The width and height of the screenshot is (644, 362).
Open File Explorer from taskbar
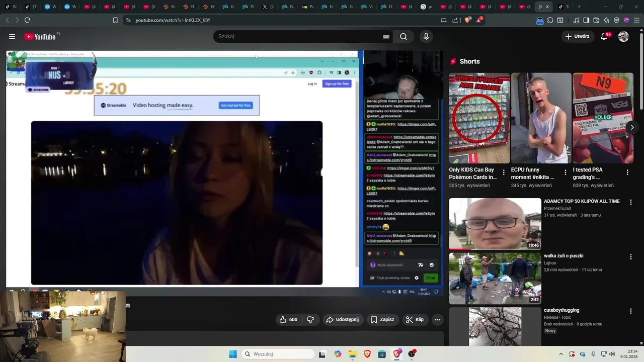[x=352, y=354]
